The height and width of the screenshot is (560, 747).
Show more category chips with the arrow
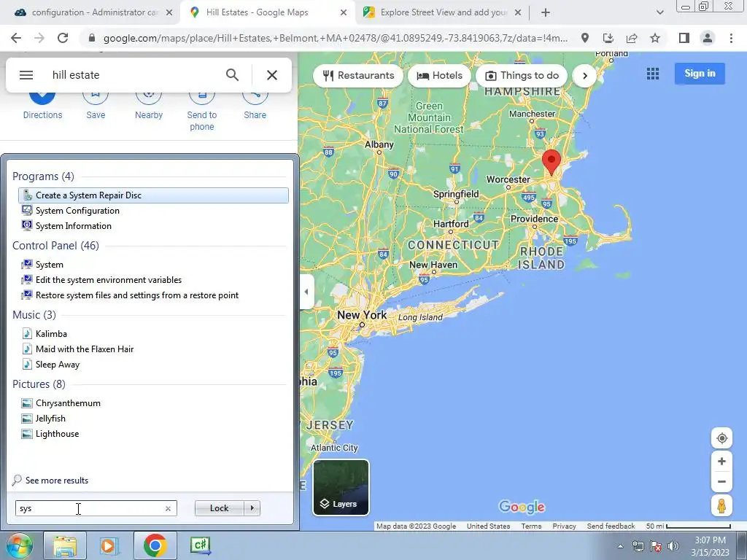584,75
